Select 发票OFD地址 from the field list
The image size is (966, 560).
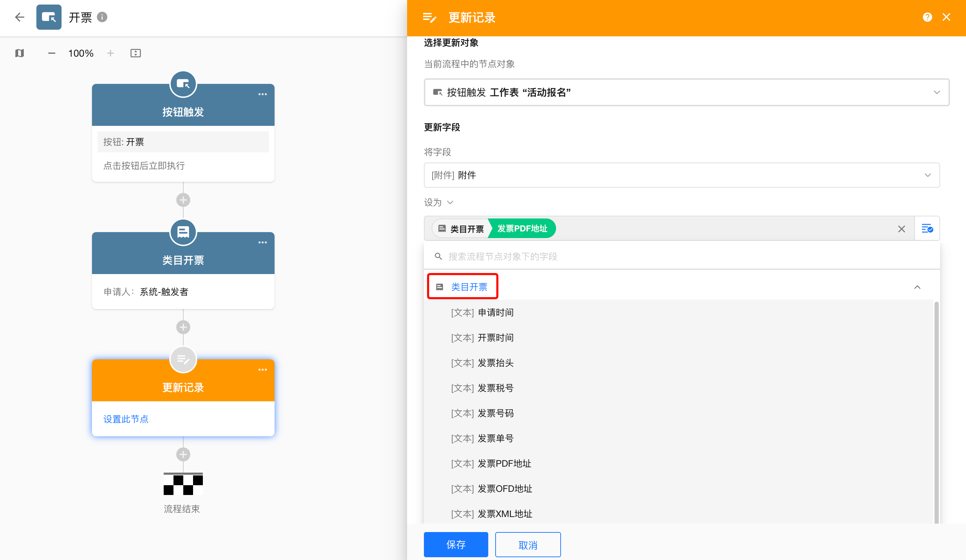(504, 489)
